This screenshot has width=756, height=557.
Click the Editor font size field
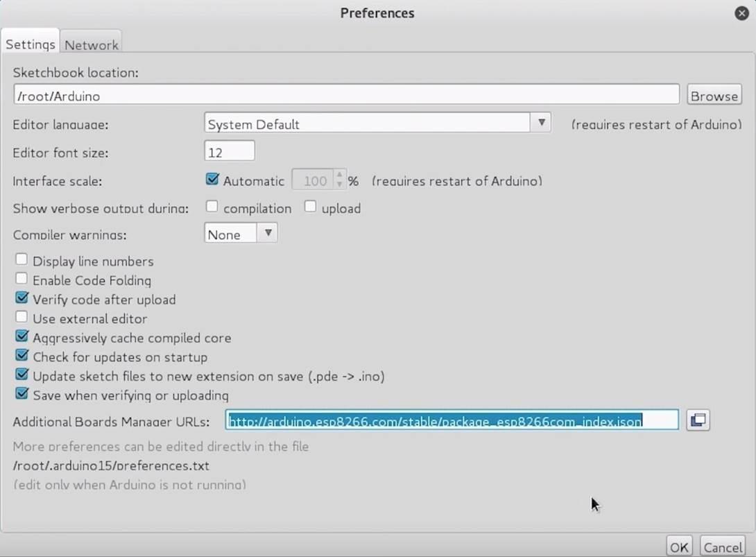[230, 152]
